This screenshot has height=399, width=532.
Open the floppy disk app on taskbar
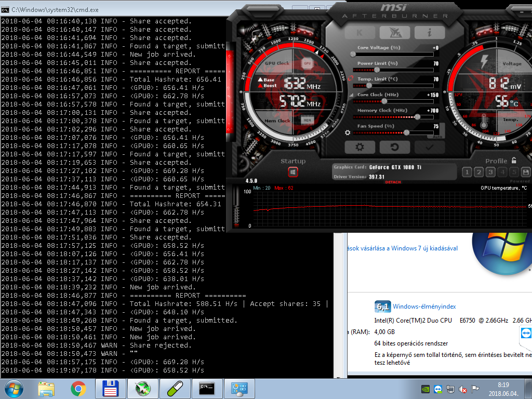coord(110,389)
